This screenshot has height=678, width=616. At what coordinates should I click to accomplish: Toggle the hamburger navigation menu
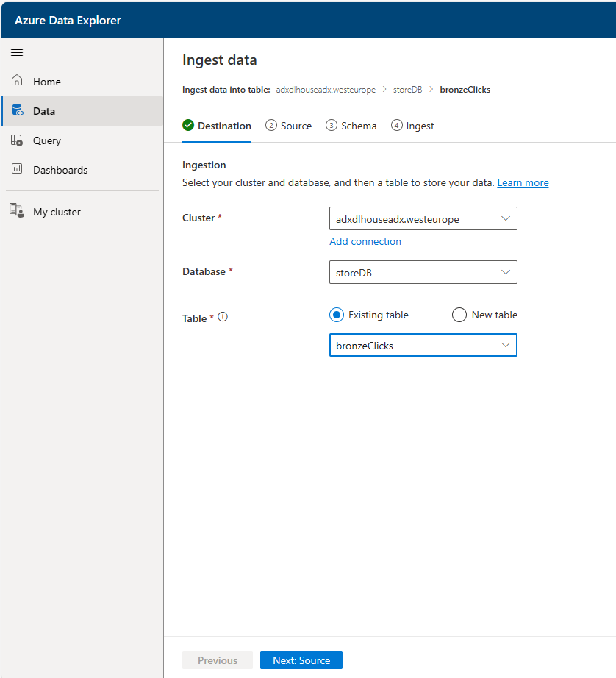tap(17, 53)
